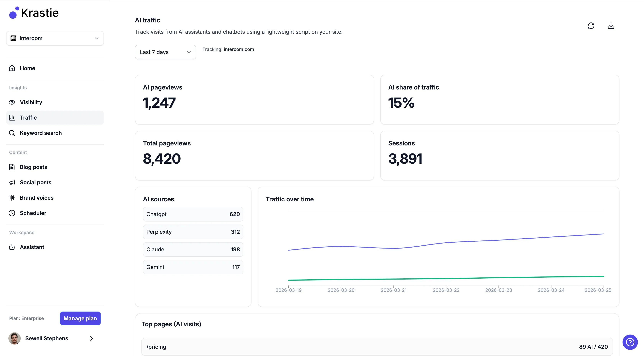Screen dimensions: 644x356
Task: Open Blog posts section
Action: (55, 167)
